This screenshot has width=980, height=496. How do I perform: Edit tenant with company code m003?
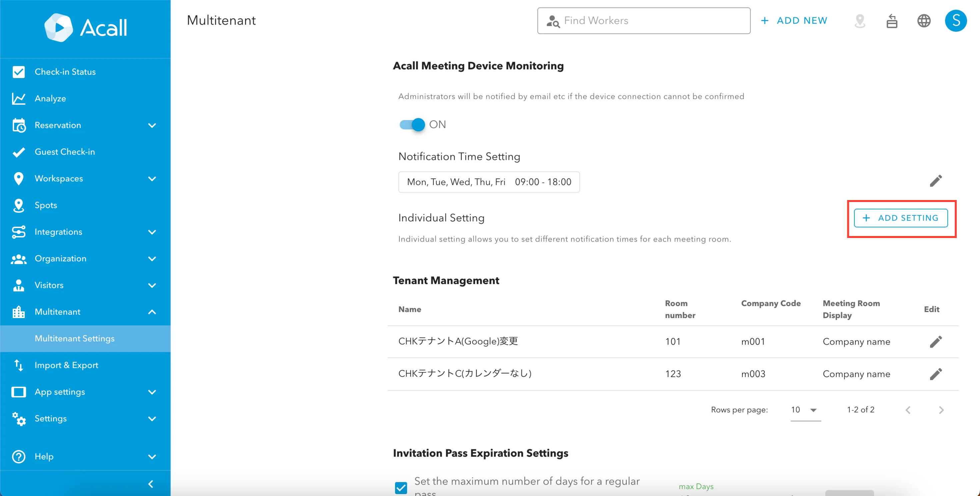click(x=935, y=374)
